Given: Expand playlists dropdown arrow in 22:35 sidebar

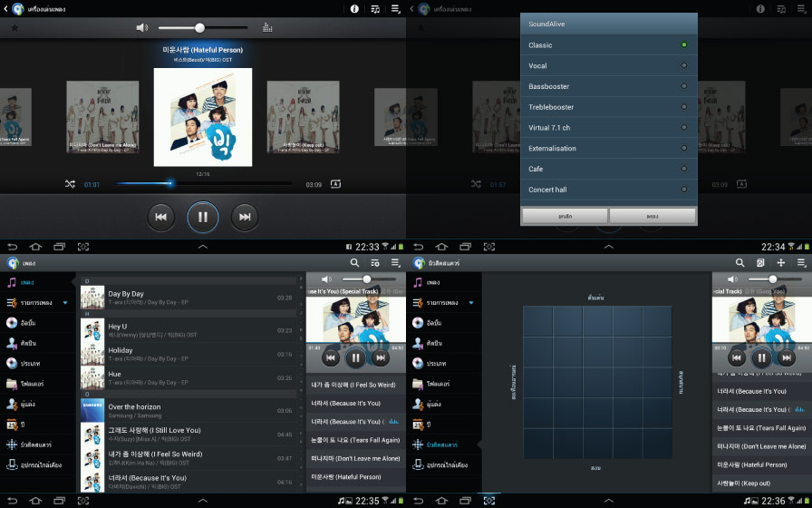Looking at the screenshot, I should coord(65,303).
